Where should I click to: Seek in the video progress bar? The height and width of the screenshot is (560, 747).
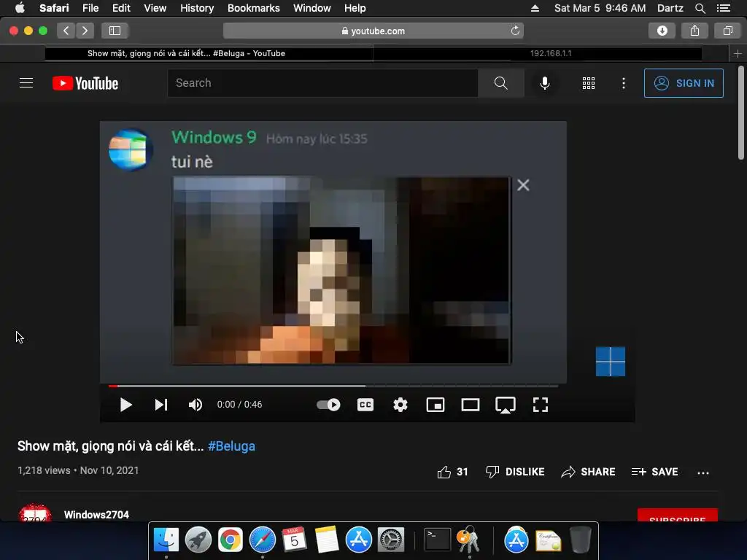(333, 386)
